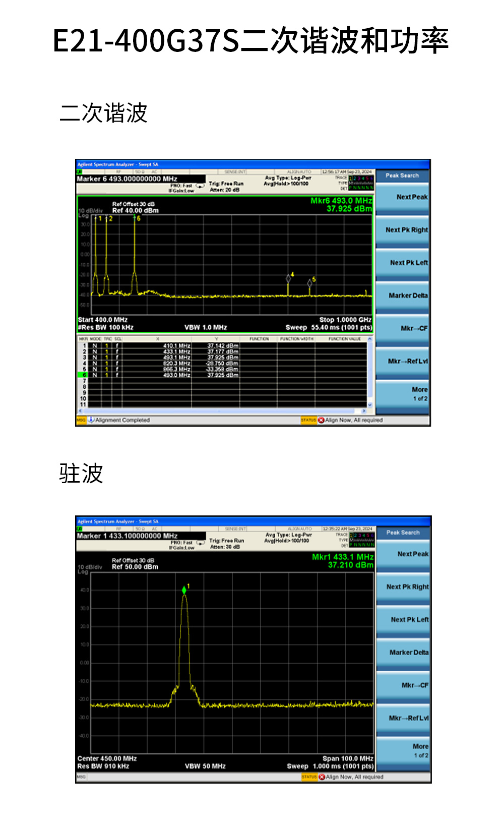Select green marker 1 diamond on lower trace peak
This screenshot has width=504, height=820.
[184, 590]
